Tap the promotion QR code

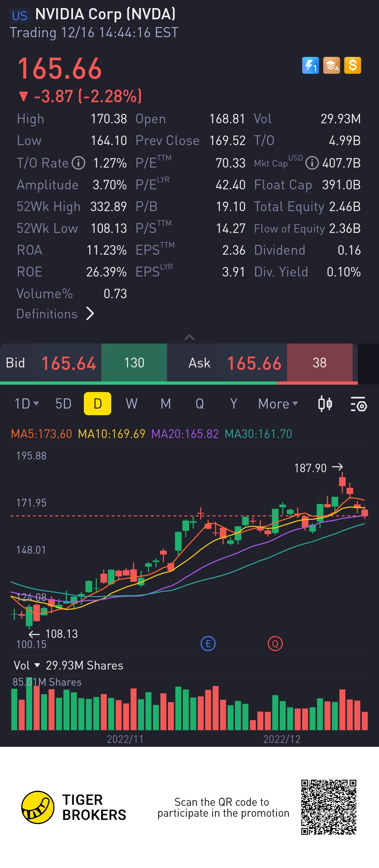(x=329, y=807)
